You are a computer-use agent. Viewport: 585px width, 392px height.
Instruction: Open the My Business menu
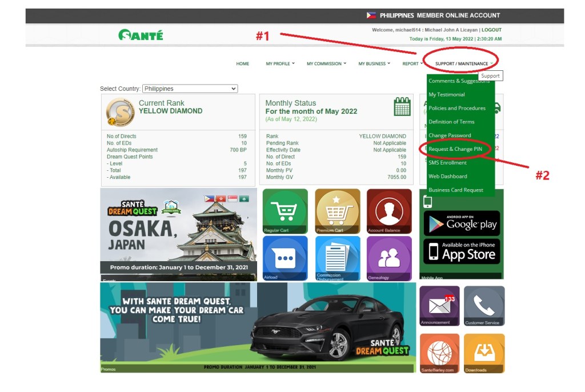tap(374, 63)
